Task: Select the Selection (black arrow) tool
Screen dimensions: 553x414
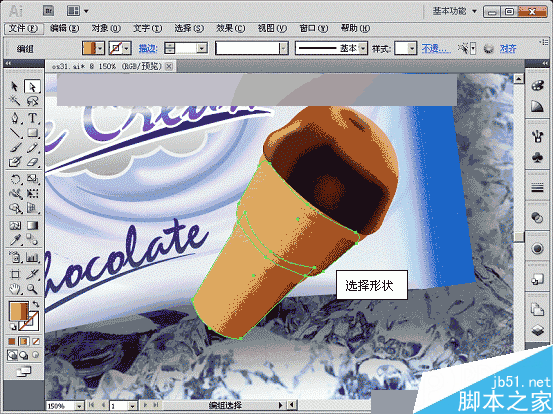Action: 14,86
